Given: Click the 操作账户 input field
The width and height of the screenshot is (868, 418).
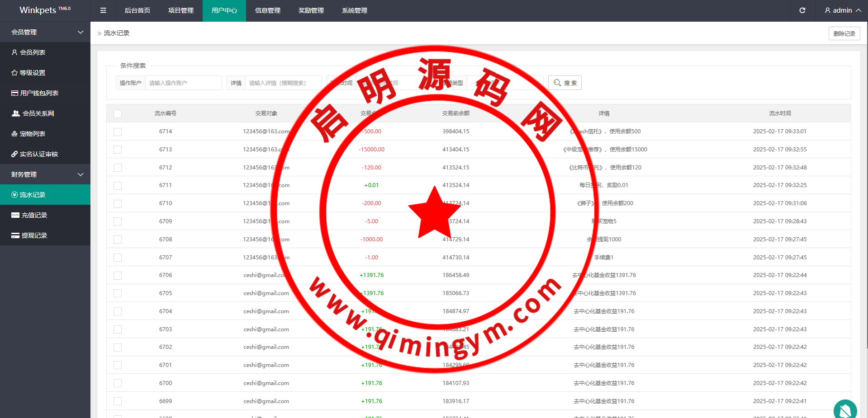Looking at the screenshot, I should pyautogui.click(x=183, y=83).
